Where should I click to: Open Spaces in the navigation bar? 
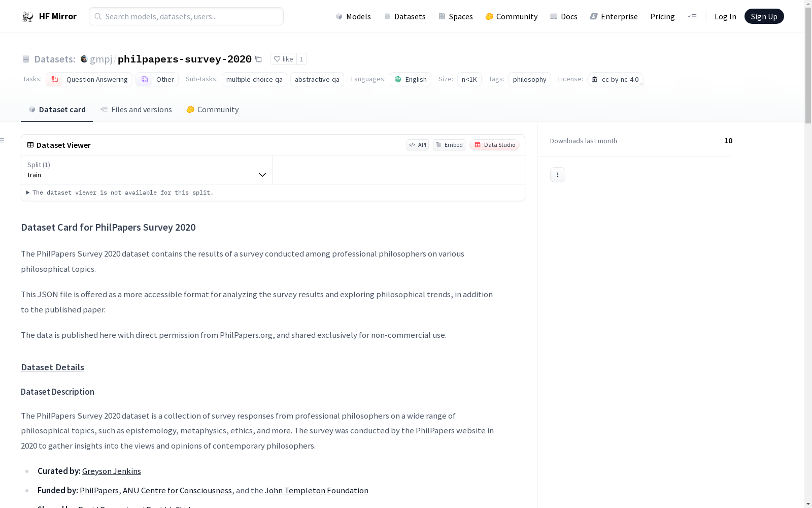pyautogui.click(x=456, y=16)
